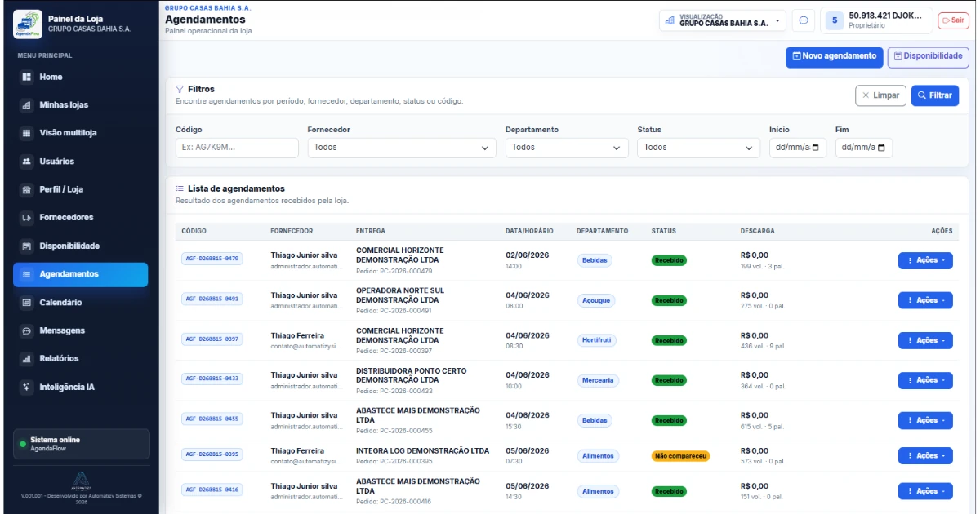This screenshot has height=514, width=980.
Task: Click the Hortifruti department tag
Action: [598, 340]
